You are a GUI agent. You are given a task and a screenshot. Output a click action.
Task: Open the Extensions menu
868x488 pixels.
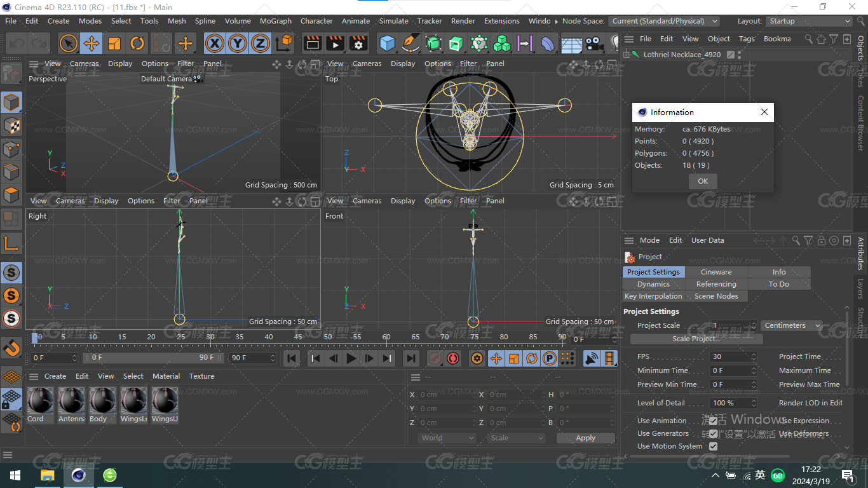(x=502, y=21)
